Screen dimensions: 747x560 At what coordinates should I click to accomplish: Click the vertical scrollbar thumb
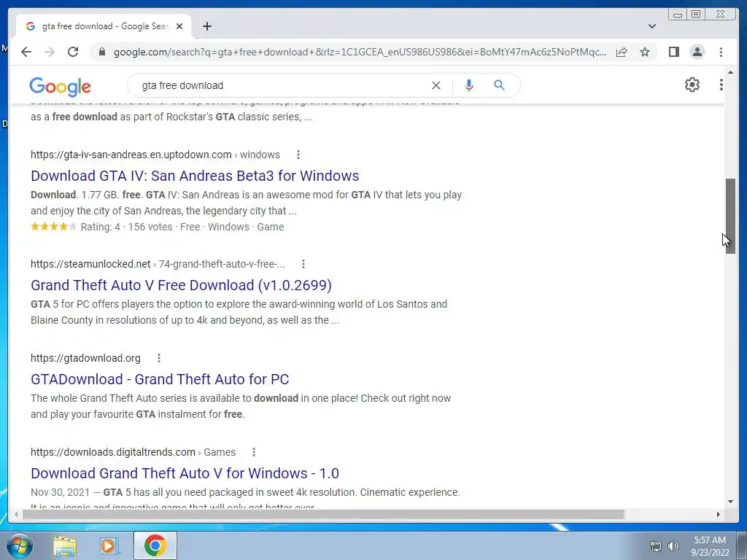730,216
